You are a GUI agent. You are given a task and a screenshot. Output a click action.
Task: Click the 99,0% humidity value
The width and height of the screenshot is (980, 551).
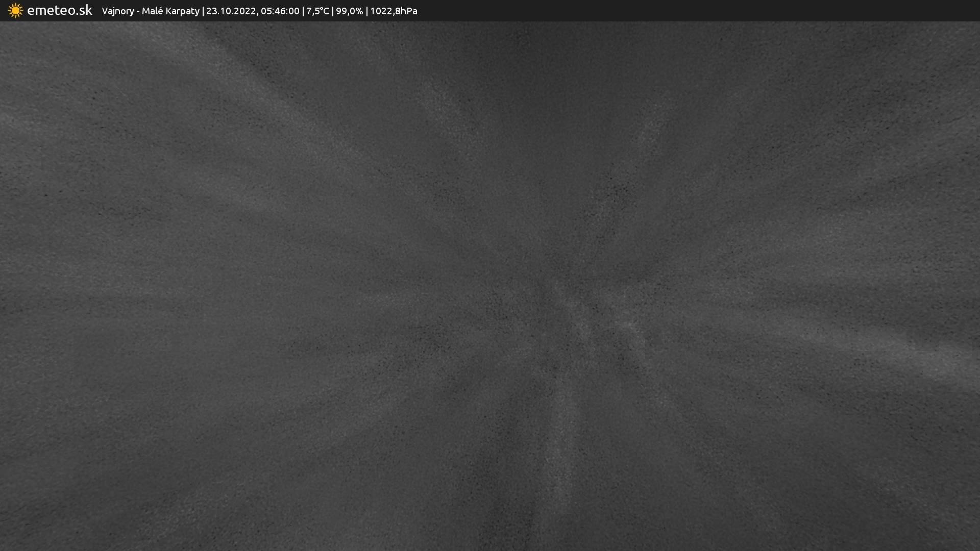pyautogui.click(x=349, y=11)
